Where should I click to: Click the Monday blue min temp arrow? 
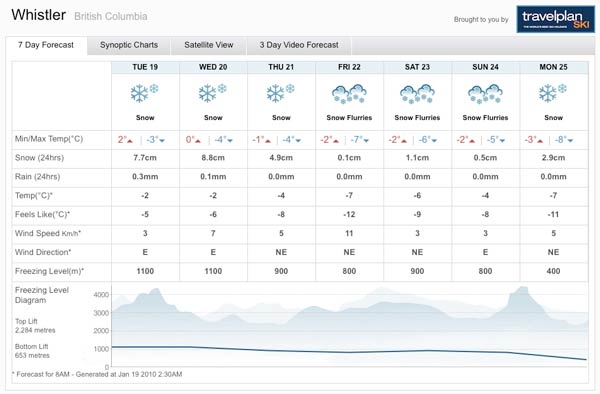[570, 141]
